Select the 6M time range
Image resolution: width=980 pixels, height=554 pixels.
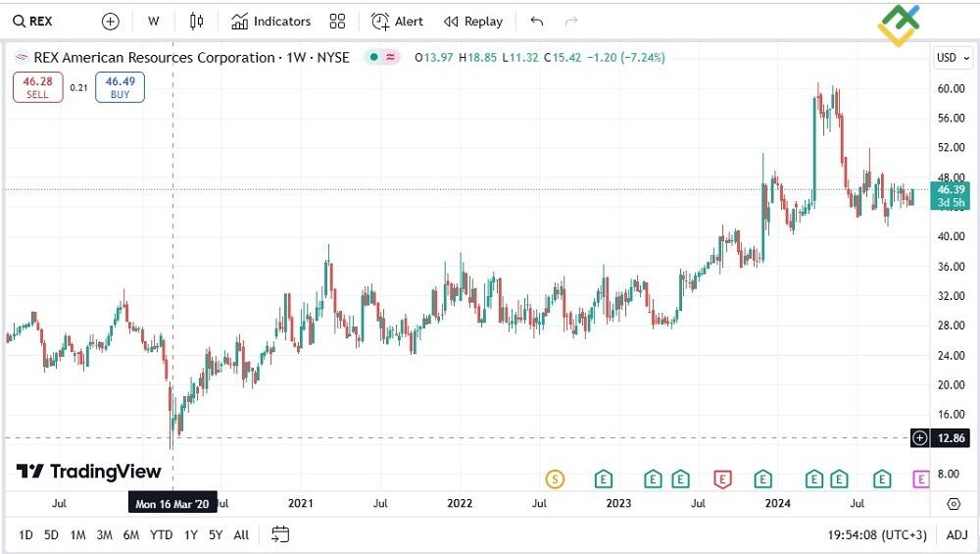point(131,535)
